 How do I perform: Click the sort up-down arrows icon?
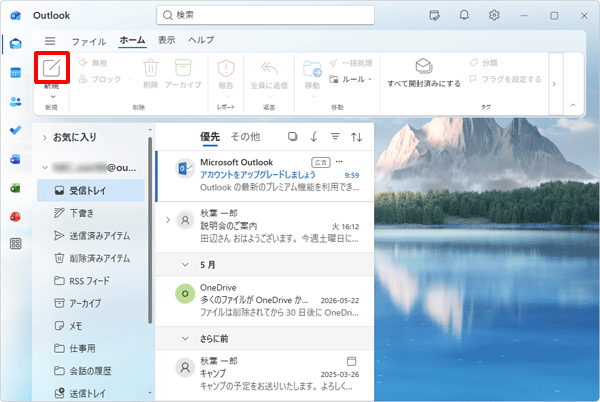click(357, 137)
